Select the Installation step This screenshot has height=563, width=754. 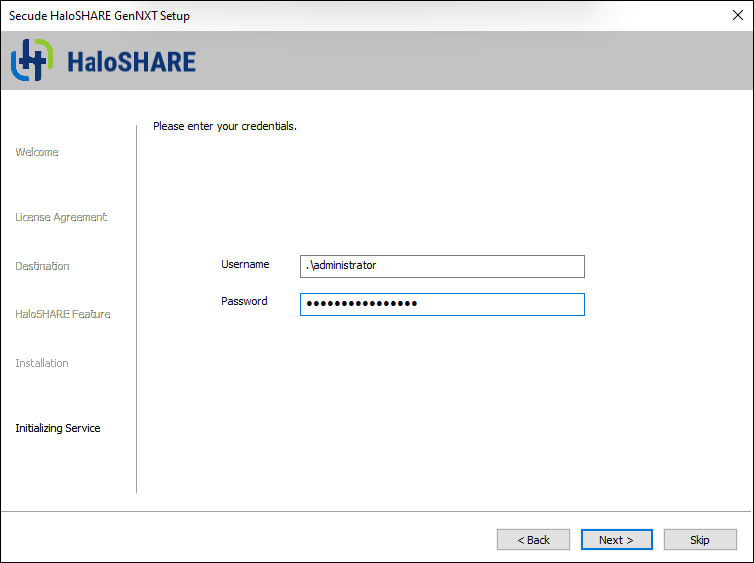[x=42, y=363]
